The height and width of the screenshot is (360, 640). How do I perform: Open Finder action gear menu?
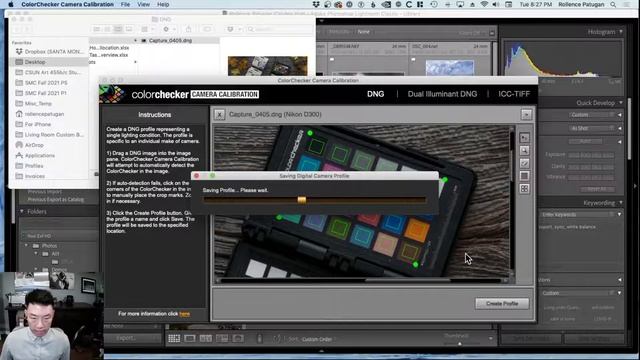point(168,29)
